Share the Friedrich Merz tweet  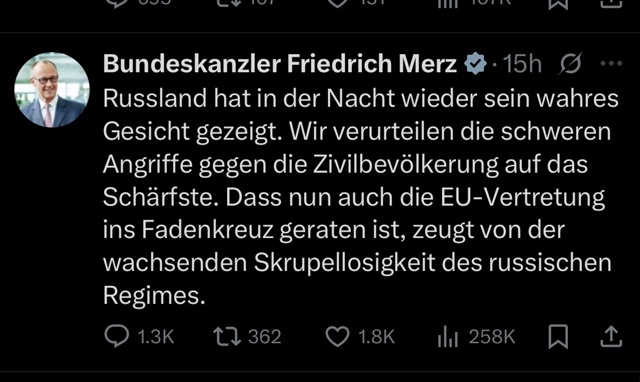pos(611,337)
